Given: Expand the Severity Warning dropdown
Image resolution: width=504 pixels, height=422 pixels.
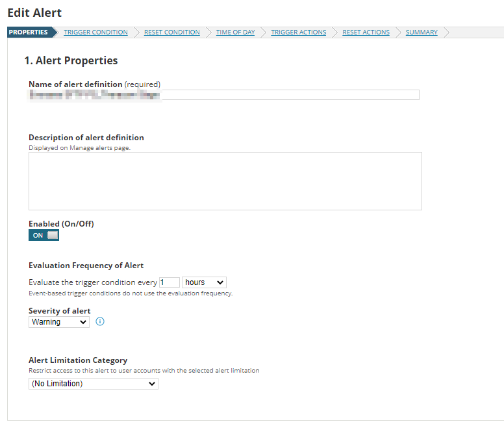Looking at the screenshot, I should [59, 322].
